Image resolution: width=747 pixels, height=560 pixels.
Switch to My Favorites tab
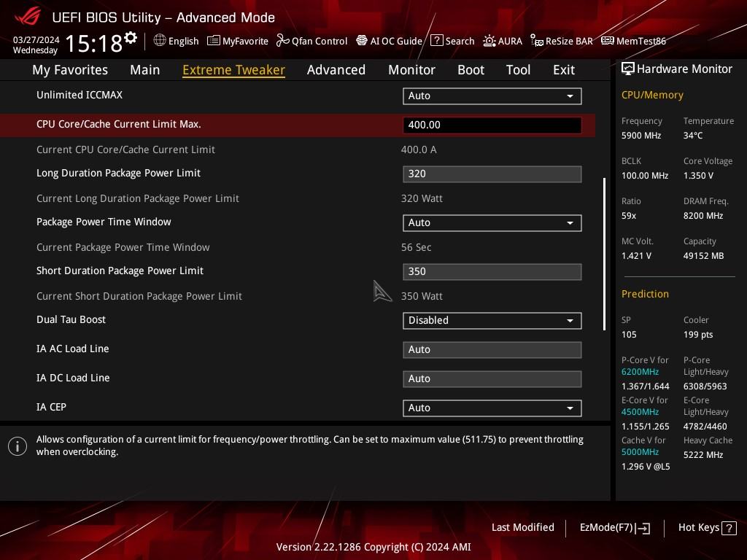[70, 70]
